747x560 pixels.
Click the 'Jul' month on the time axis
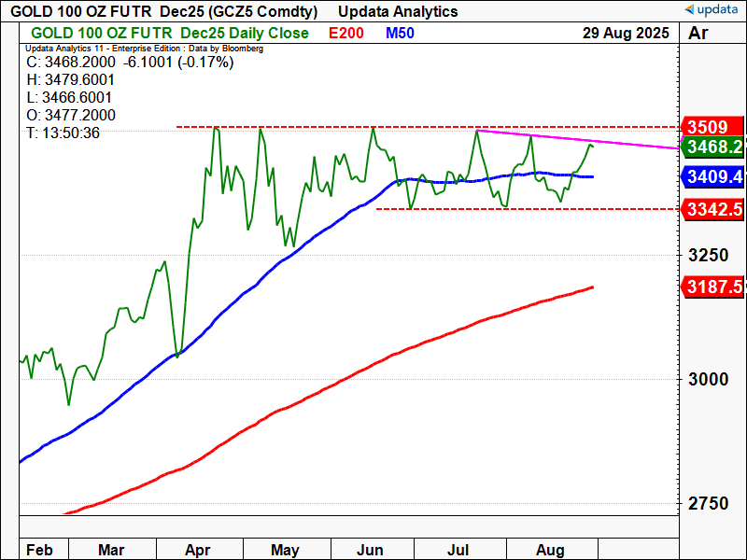click(x=458, y=550)
